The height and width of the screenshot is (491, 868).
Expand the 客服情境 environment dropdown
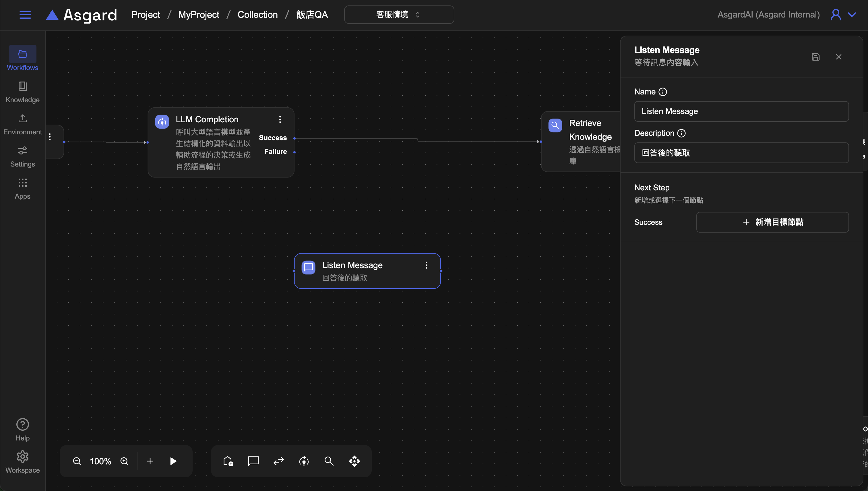399,15
